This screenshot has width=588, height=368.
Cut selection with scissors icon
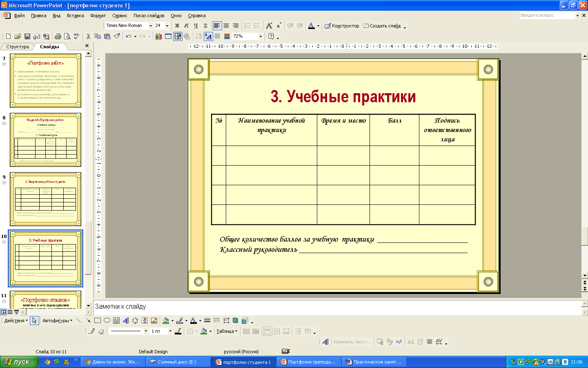tap(88, 36)
